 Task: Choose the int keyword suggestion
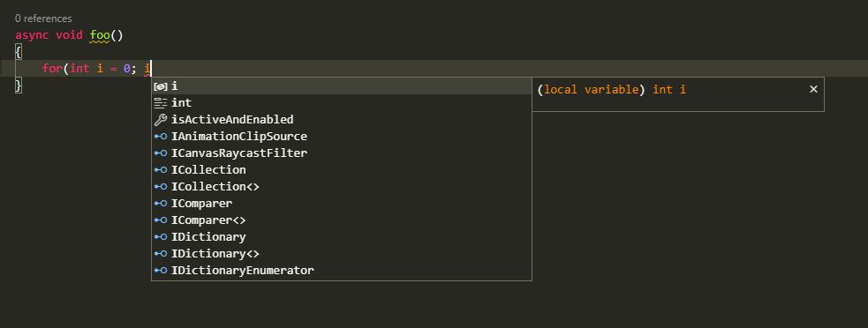342,103
